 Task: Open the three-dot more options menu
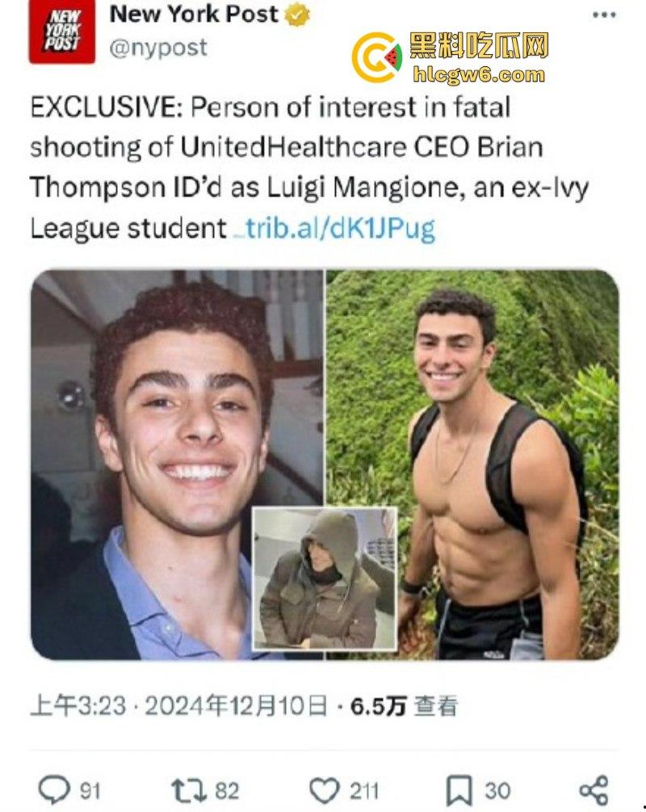click(x=604, y=15)
